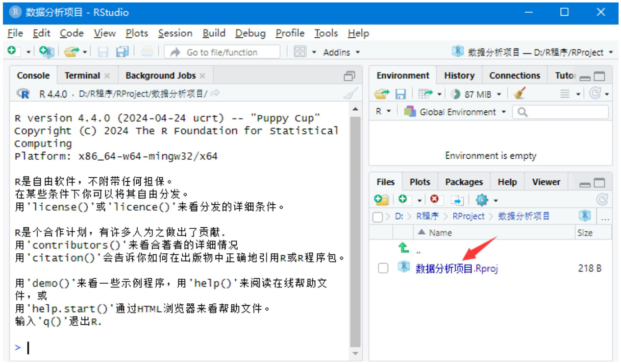Viewport: 621px width, 364px height.
Task: Expand the panes layout dropdown arrow
Action: (x=314, y=52)
